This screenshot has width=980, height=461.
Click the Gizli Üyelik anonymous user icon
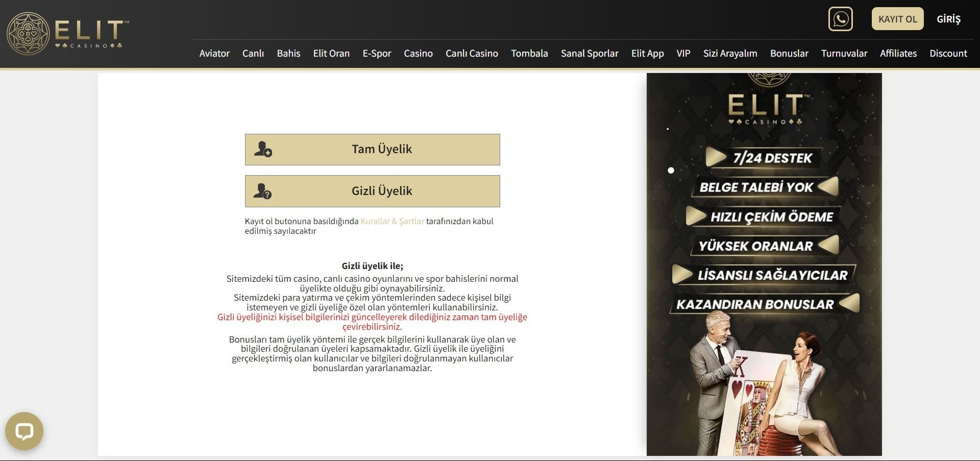click(x=263, y=191)
